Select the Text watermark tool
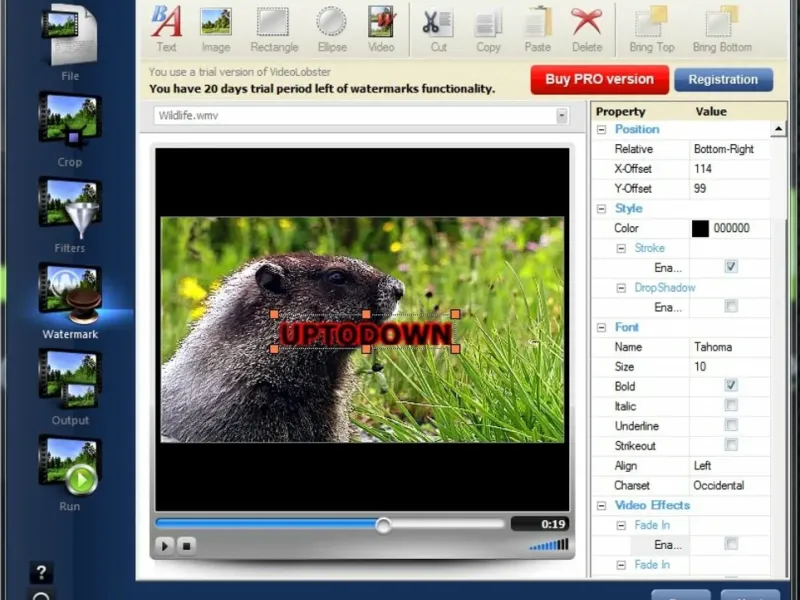Viewport: 800px width, 600px height. 166,29
